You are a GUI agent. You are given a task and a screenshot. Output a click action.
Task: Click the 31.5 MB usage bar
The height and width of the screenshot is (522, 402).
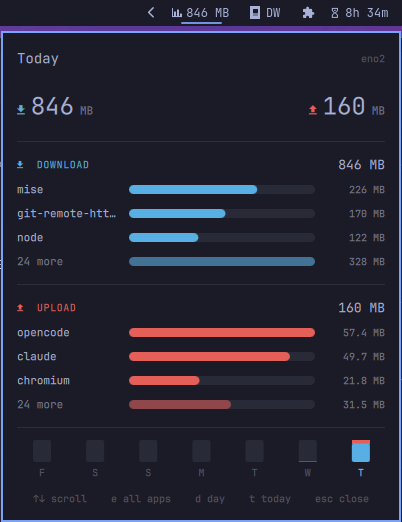[x=222, y=405]
